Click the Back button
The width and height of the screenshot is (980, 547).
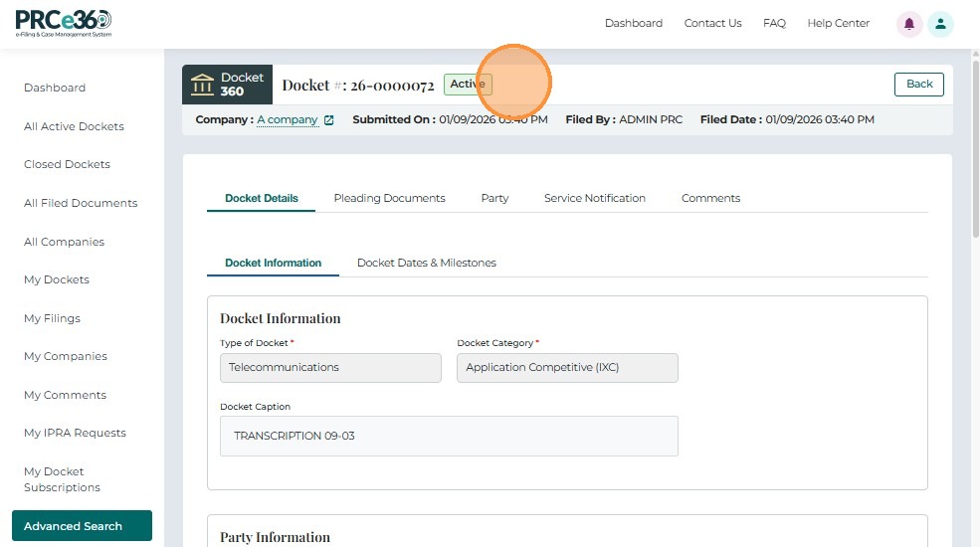click(x=918, y=85)
